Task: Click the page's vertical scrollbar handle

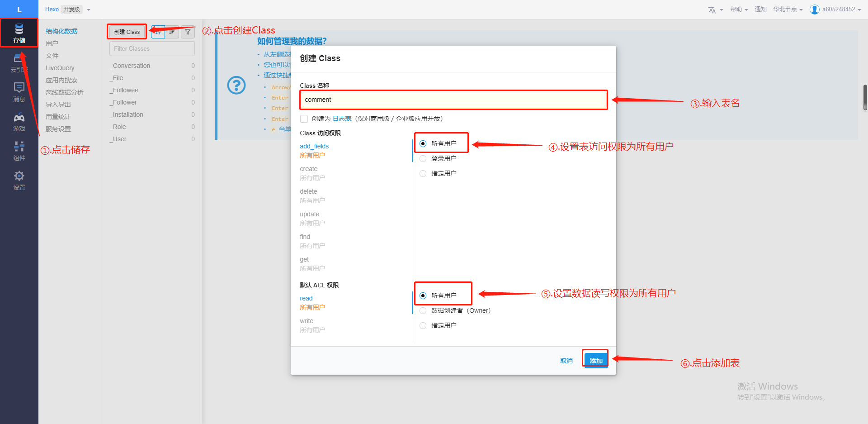Action: 865,97
